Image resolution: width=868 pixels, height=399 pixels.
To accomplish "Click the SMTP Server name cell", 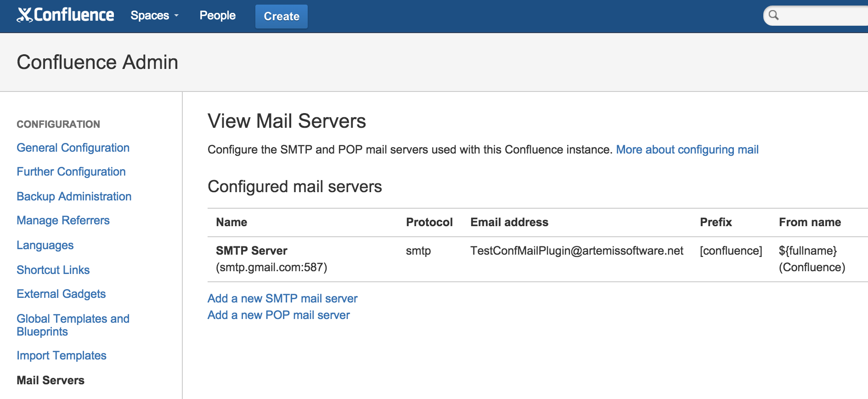I will pos(271,259).
